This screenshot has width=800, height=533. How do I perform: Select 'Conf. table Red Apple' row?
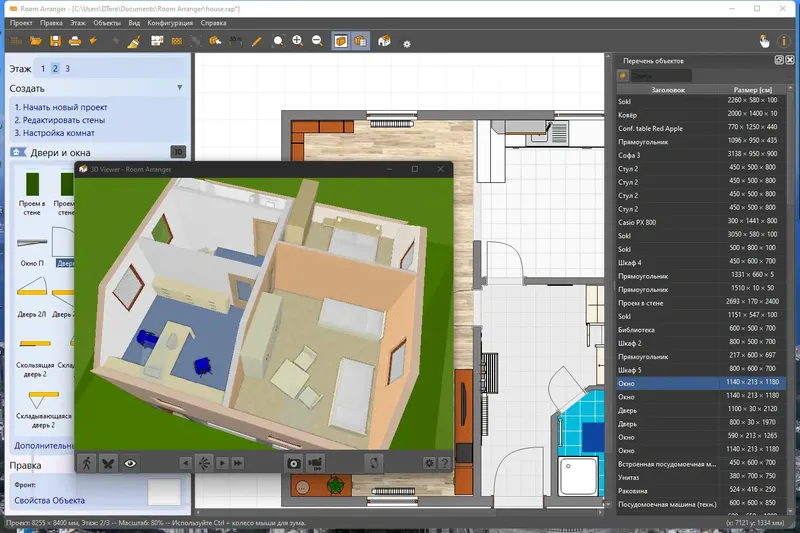[x=701, y=128]
